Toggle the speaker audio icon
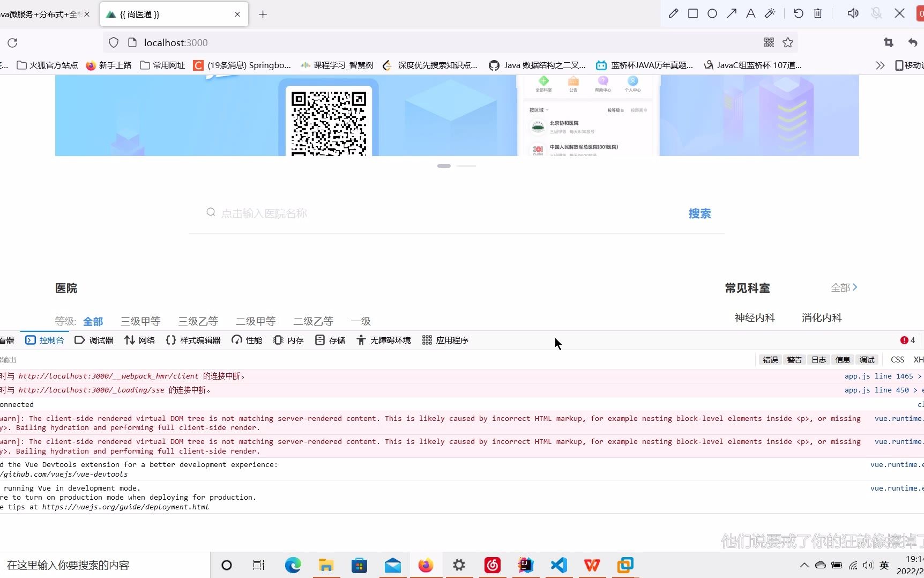The height and width of the screenshot is (578, 924). [x=853, y=13]
